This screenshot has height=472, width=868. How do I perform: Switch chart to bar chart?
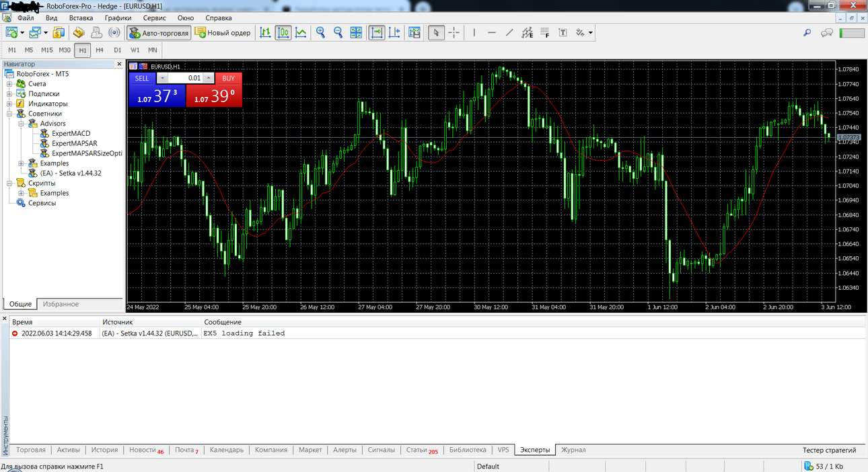click(x=266, y=32)
